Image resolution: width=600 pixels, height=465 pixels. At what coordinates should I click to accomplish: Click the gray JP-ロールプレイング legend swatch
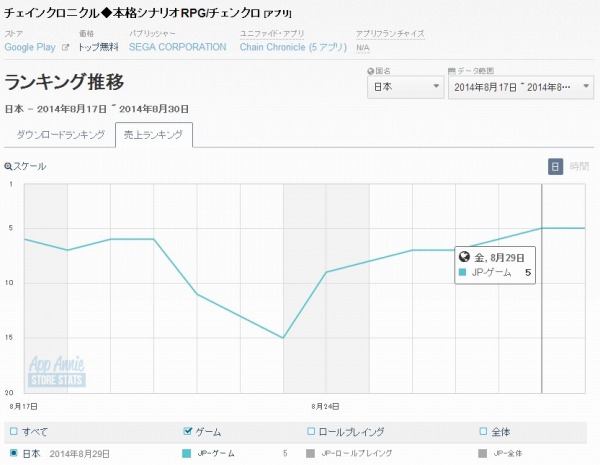310,454
